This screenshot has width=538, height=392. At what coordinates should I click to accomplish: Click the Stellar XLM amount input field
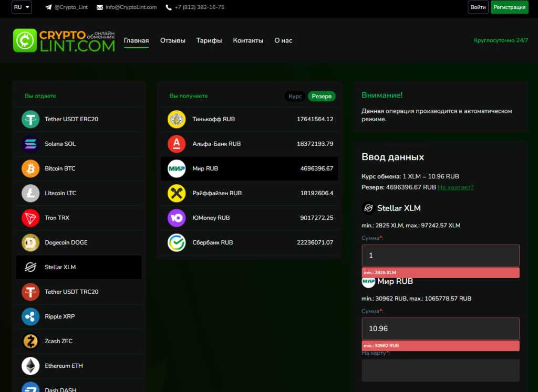pos(441,256)
